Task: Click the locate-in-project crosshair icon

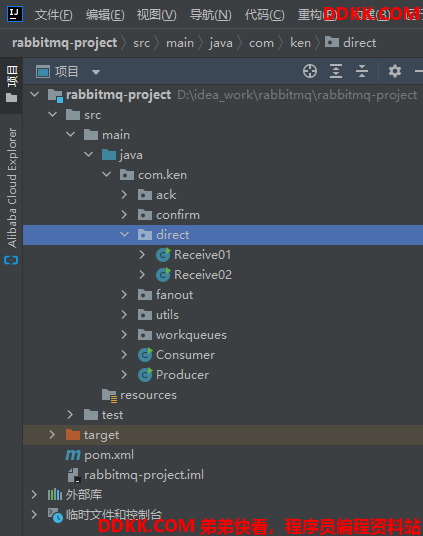Action: tap(310, 71)
